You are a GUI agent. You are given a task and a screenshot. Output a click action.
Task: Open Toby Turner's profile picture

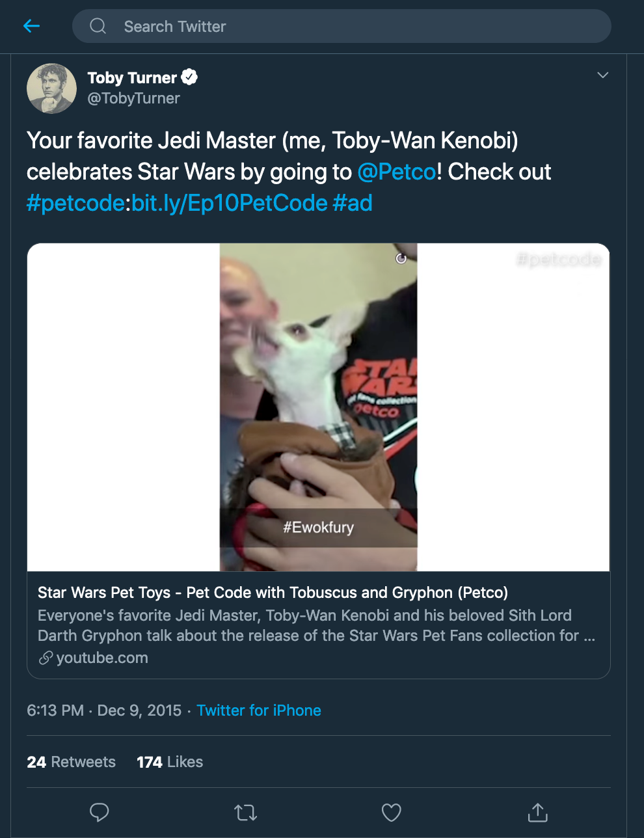(x=51, y=88)
